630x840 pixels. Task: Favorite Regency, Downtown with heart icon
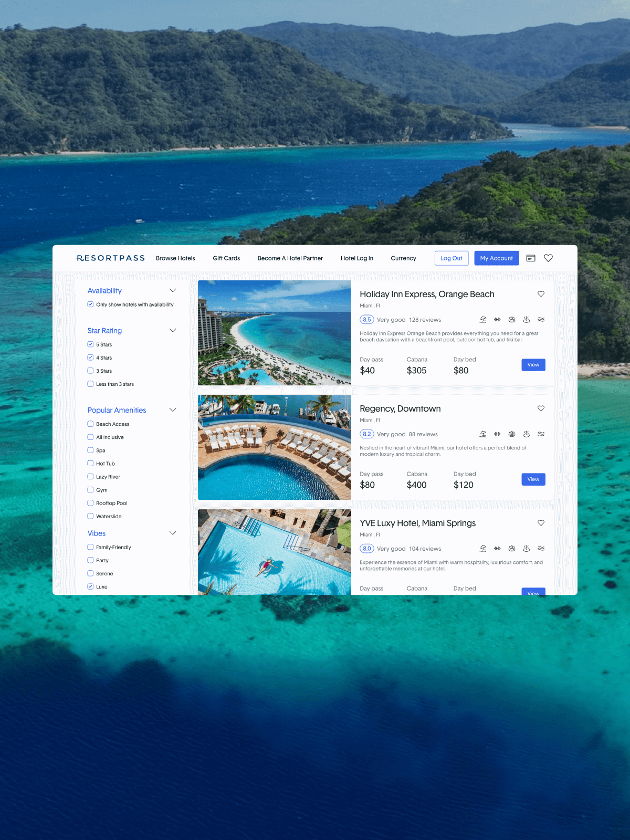(541, 408)
